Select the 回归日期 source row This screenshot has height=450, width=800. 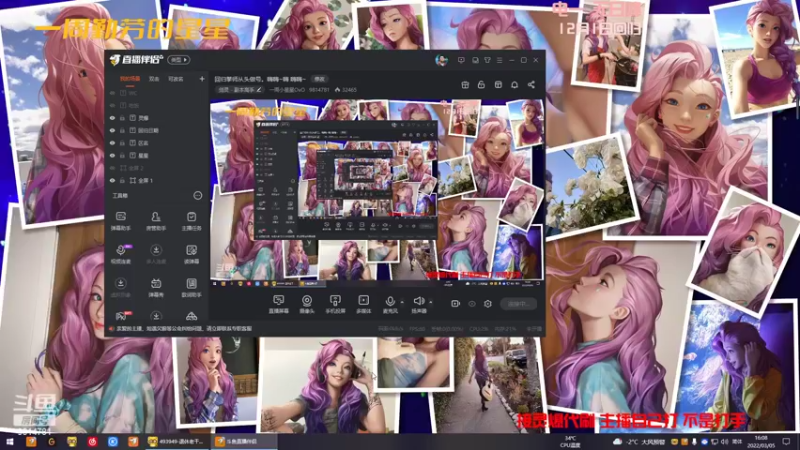(x=158, y=131)
